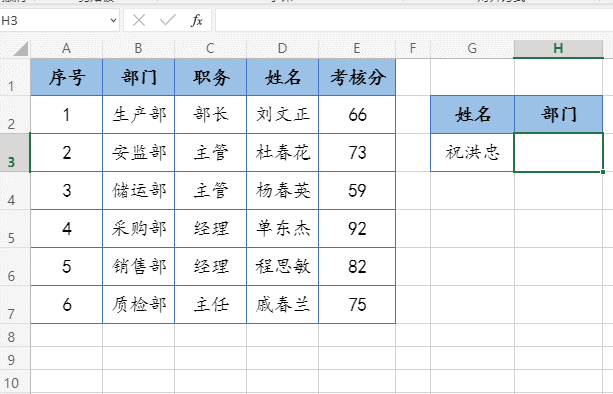Select cell containing 刘文正
Screen dimensions: 613x394
282,115
